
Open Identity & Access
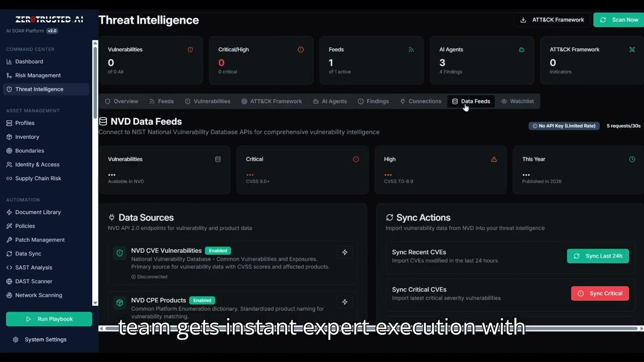(37, 164)
